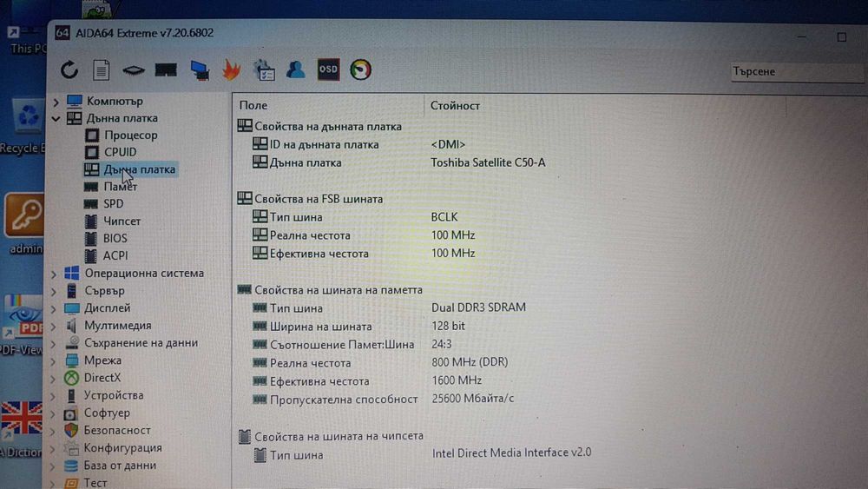Open the OSD panel icon
Screen dimensions: 868x489
pyautogui.click(x=328, y=69)
